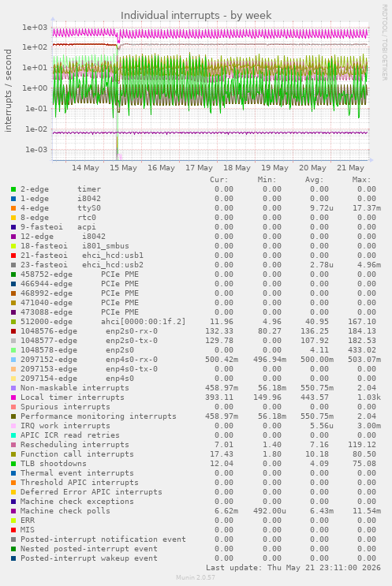Click the olive Function call interrupts swatch
The width and height of the screenshot is (392, 586).
click(13, 454)
